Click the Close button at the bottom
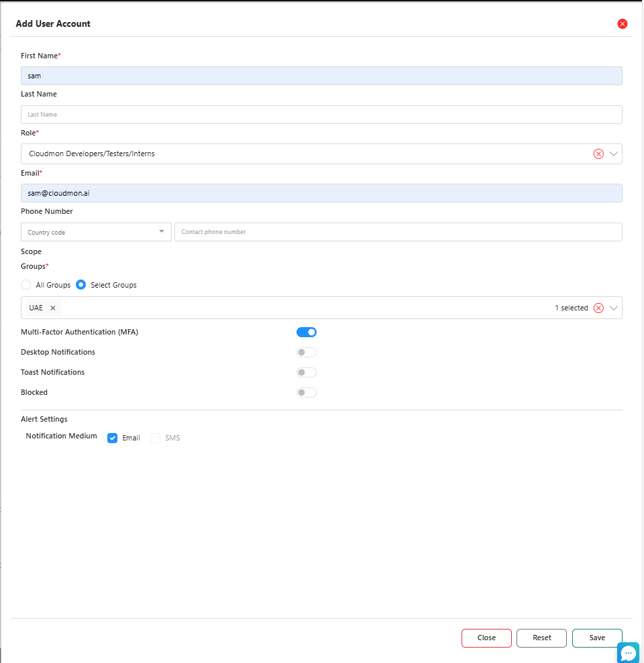The image size is (644, 663). click(x=486, y=638)
